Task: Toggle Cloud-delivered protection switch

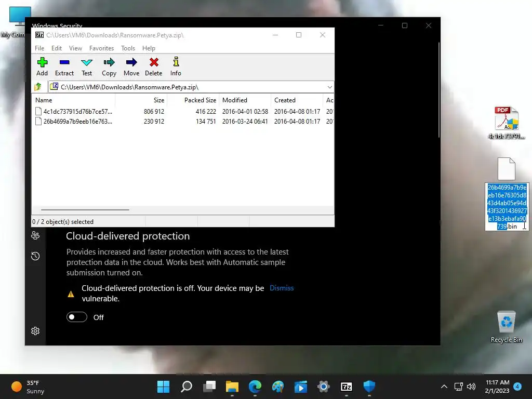Action: (77, 317)
